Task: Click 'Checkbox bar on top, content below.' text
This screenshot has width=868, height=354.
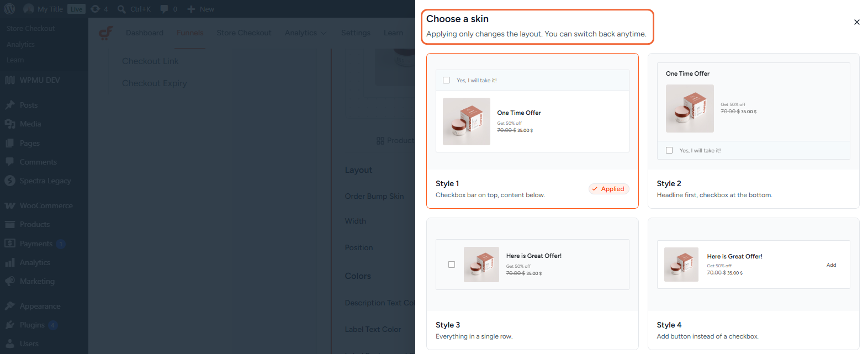Action: click(x=490, y=195)
